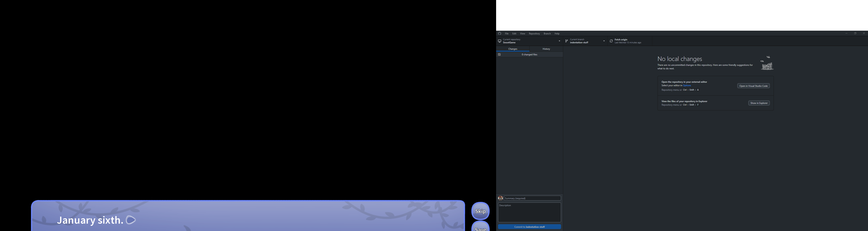Click the '0 changed files' label
This screenshot has width=868, height=231.
click(x=529, y=54)
